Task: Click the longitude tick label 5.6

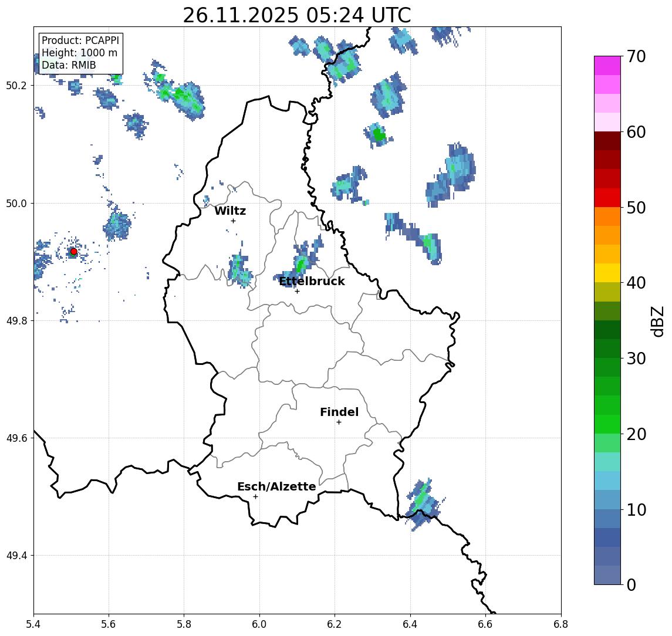Action: pyautogui.click(x=109, y=624)
